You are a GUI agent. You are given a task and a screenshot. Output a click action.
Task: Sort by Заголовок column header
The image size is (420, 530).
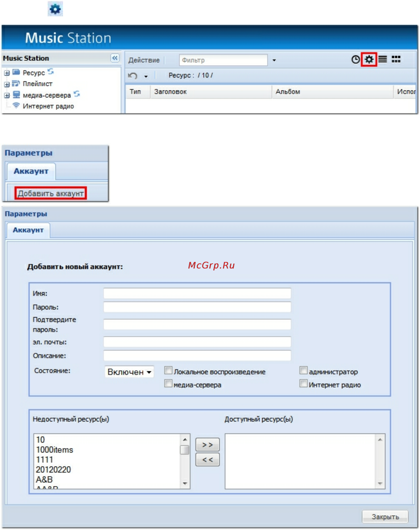(x=211, y=92)
